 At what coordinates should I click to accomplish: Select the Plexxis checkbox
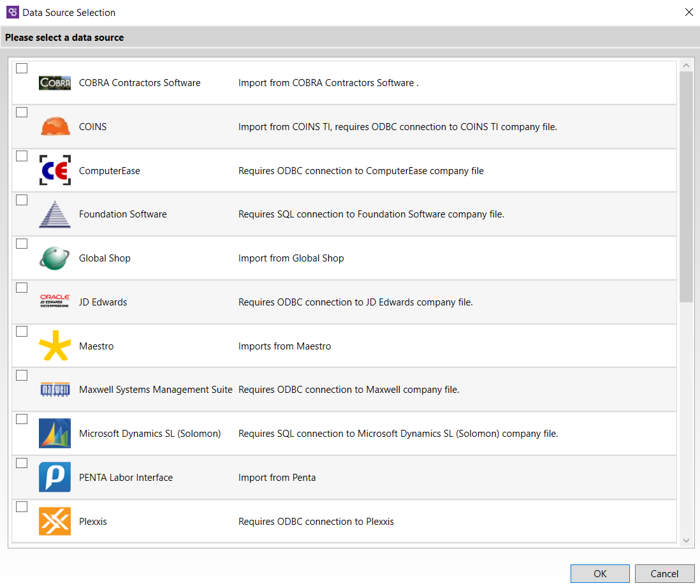pos(22,507)
